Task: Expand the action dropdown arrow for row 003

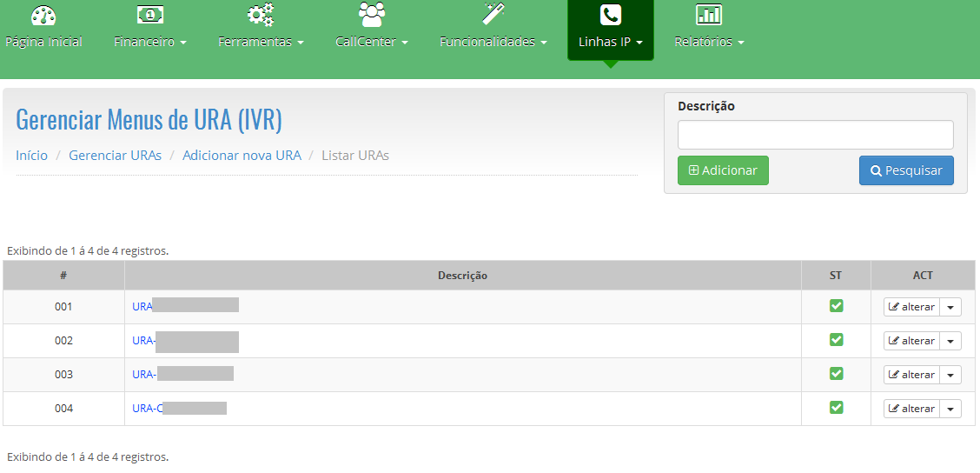Action: coord(951,375)
